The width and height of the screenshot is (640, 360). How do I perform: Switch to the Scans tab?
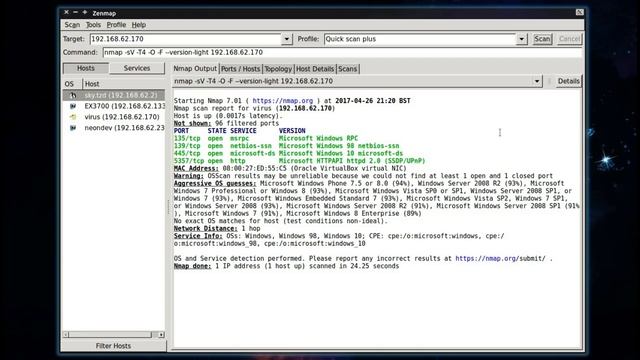click(347, 69)
